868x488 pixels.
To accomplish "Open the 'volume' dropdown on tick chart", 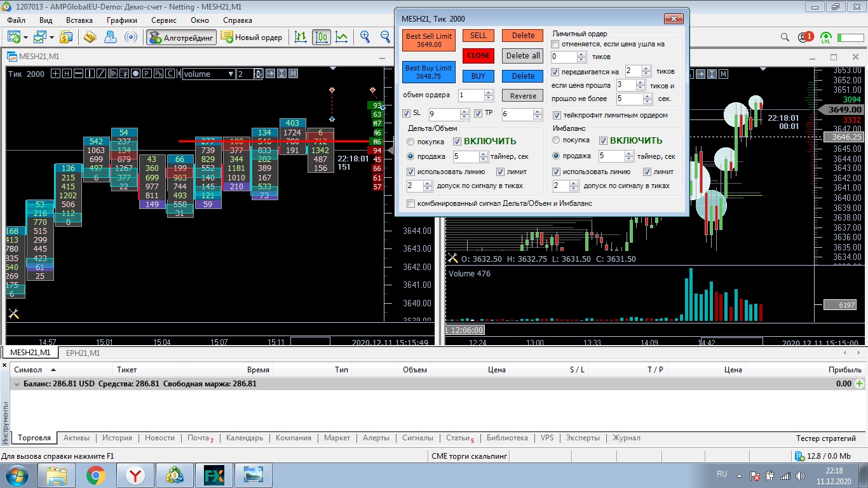I will click(209, 74).
